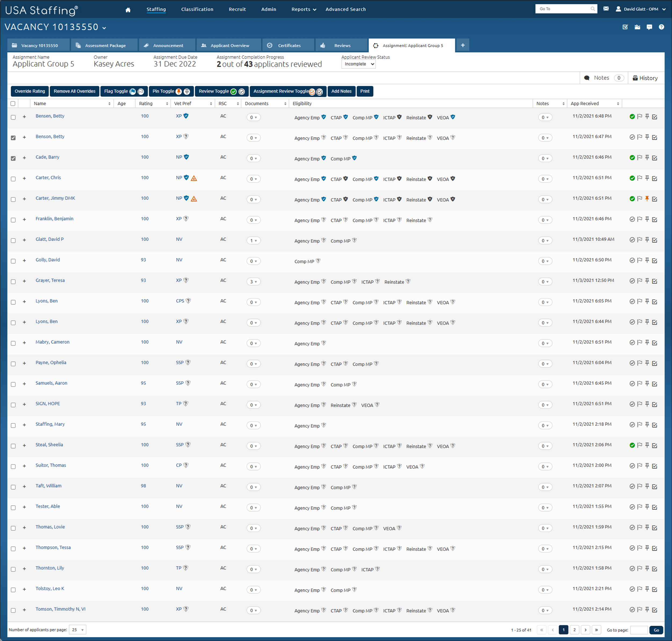Open the chat bubble icon below header

[649, 27]
